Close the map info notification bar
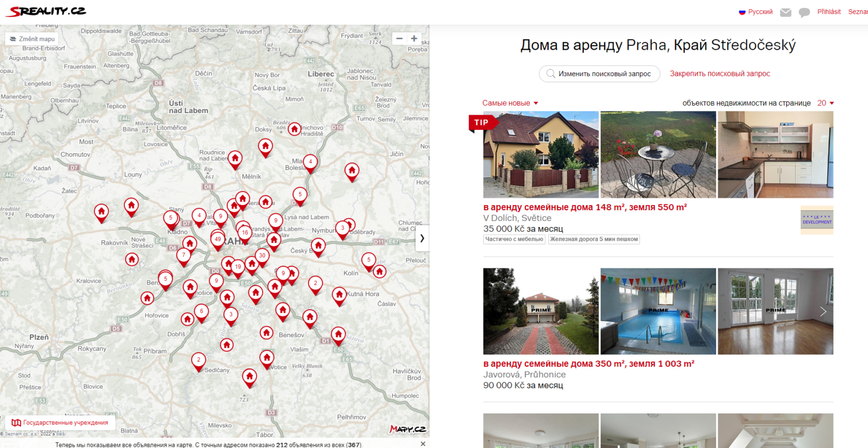 pyautogui.click(x=423, y=444)
